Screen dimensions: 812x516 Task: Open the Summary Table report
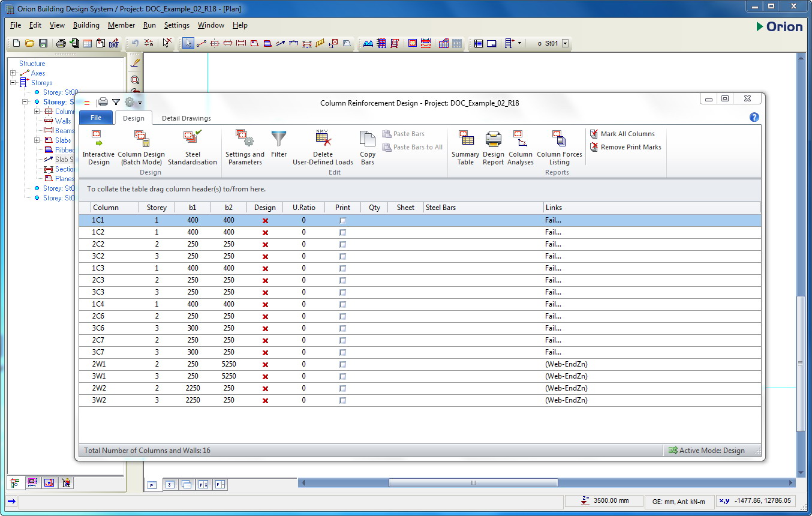click(465, 148)
